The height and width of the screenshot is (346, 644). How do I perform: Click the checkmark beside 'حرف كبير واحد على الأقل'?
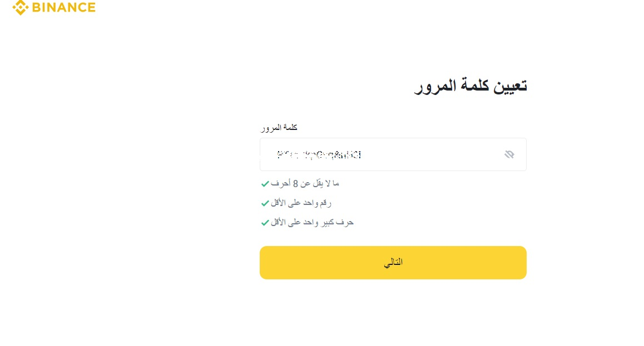coord(265,223)
